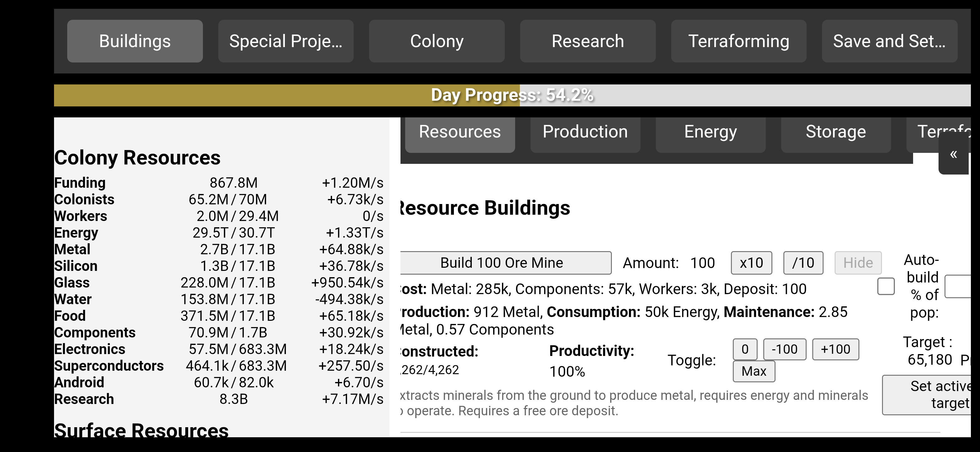Switch to Special Projects tab
Image resolution: width=980 pixels, height=452 pixels.
point(286,41)
